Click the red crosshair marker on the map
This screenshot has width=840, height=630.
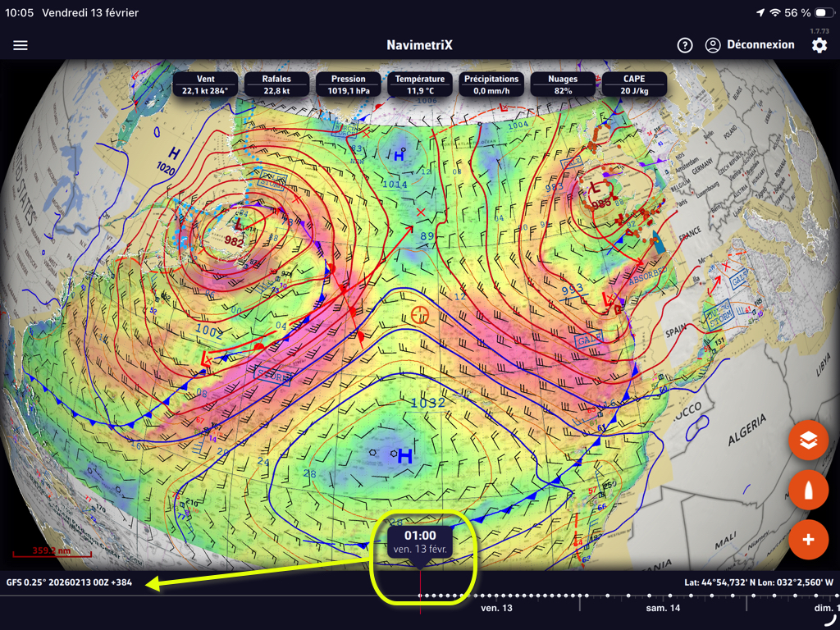tap(420, 314)
